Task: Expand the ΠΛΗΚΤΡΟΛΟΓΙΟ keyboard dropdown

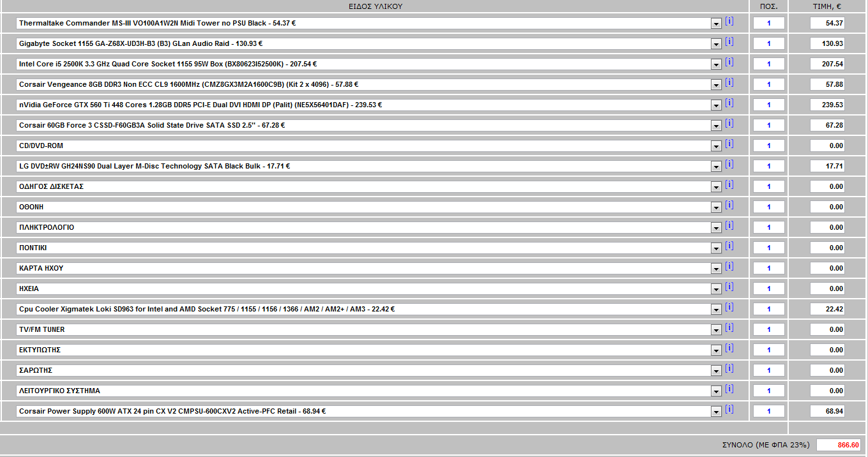Action: point(715,228)
